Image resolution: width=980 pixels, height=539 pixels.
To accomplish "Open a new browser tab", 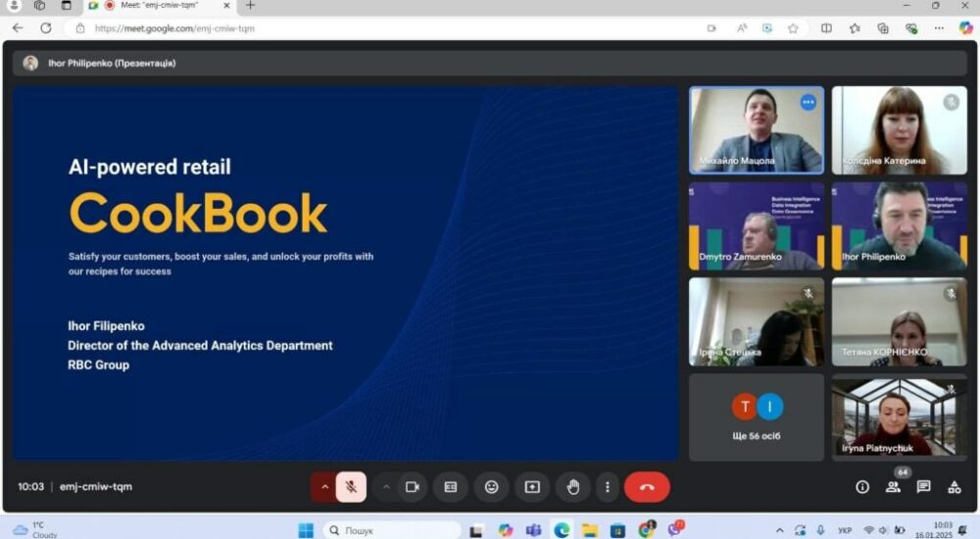I will [250, 6].
